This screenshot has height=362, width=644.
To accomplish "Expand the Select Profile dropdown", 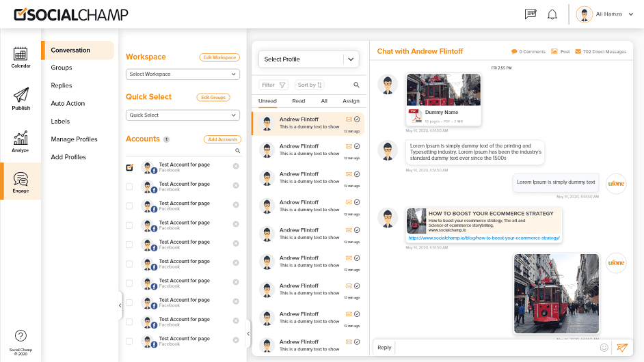I will point(309,59).
